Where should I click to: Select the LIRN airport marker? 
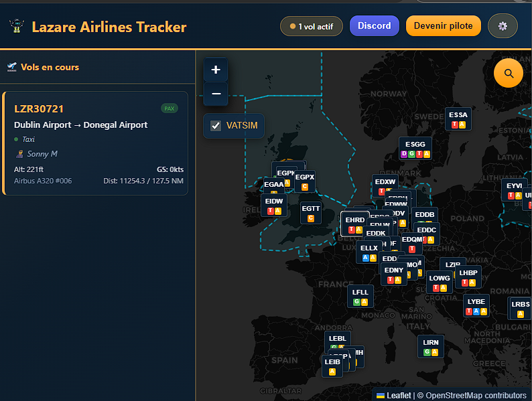coord(431,347)
